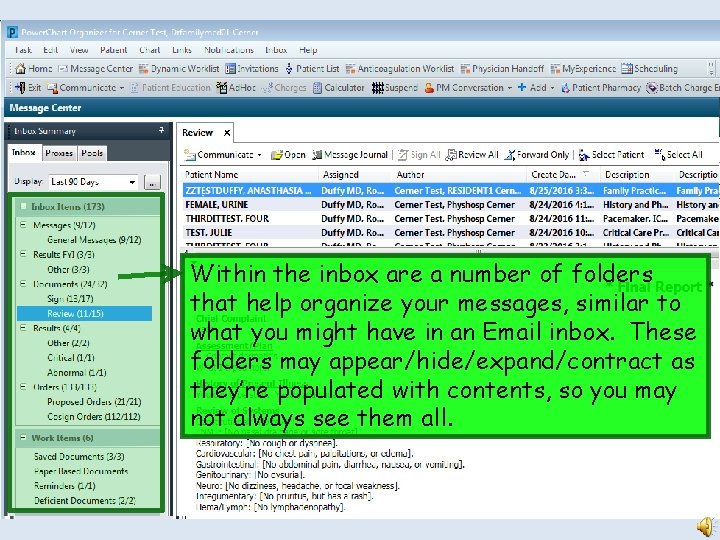Image resolution: width=720 pixels, height=540 pixels.
Task: Open the Patient menu
Action: pyautogui.click(x=113, y=50)
